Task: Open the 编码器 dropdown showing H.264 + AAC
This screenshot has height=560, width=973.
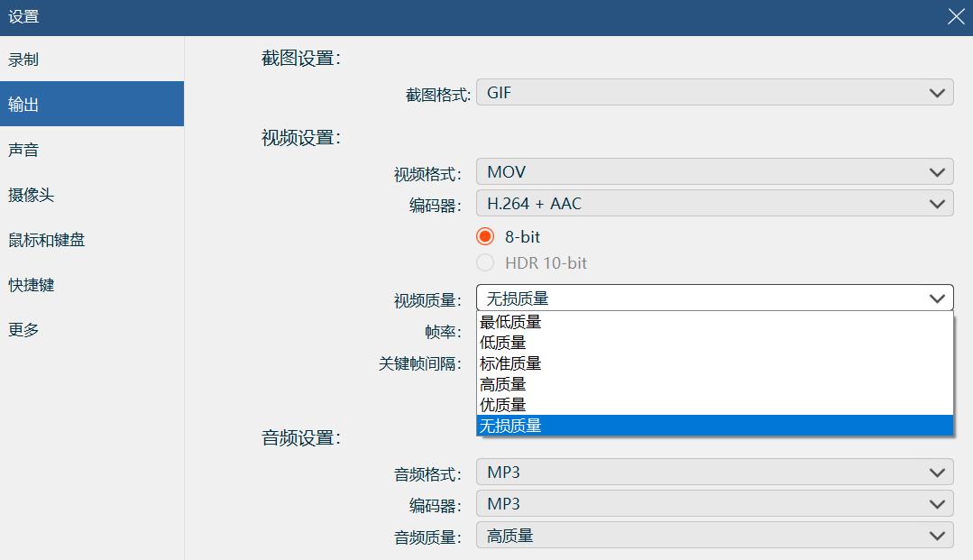Action: (714, 203)
